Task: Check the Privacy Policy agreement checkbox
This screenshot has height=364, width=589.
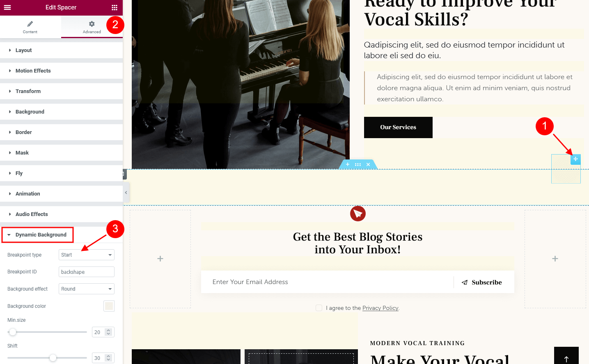Action: 319,308
